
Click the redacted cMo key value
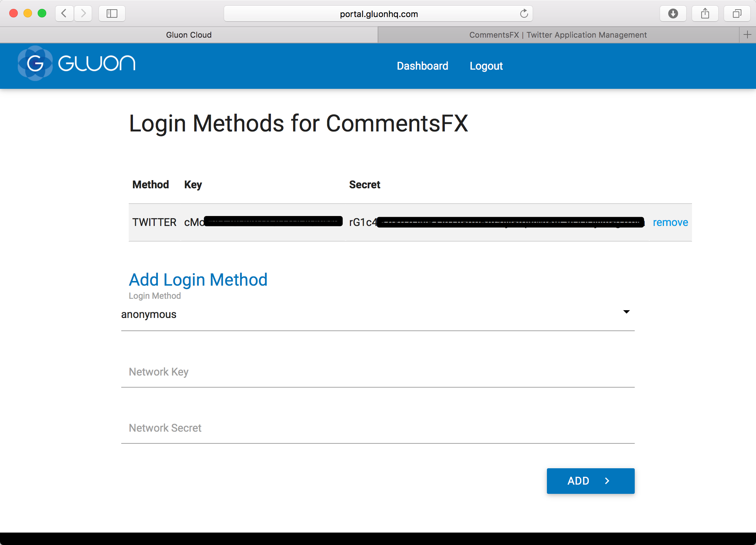(x=263, y=222)
